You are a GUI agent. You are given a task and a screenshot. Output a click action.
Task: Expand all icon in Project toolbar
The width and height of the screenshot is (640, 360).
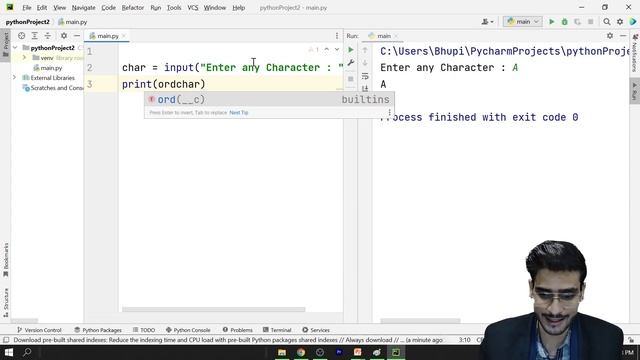pos(35,36)
